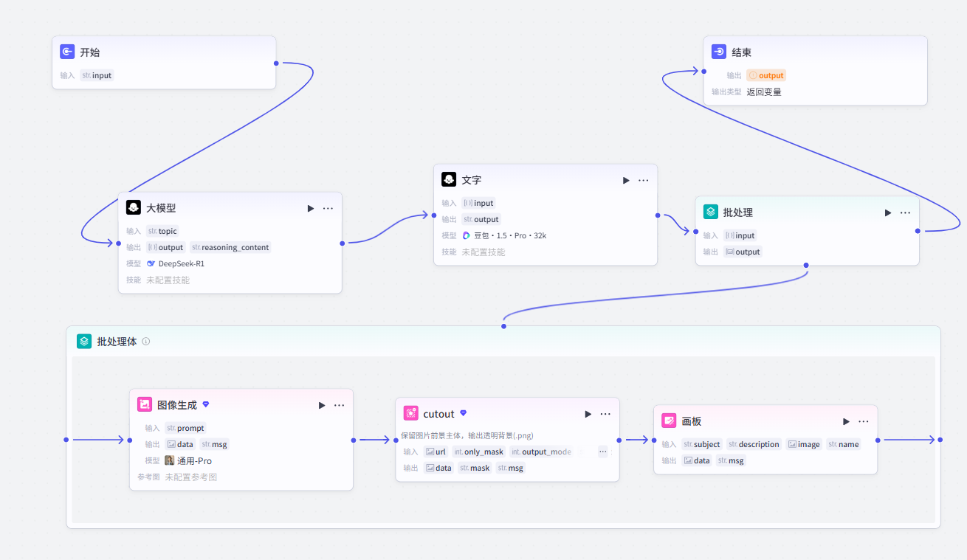Click the orange output variable tag in 结束
Screen dimensions: 967x560
click(x=766, y=75)
